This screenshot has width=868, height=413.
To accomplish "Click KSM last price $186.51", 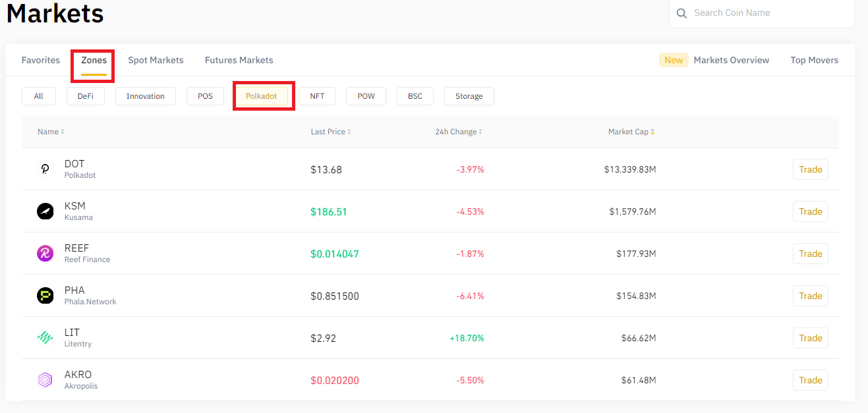I will [x=329, y=212].
